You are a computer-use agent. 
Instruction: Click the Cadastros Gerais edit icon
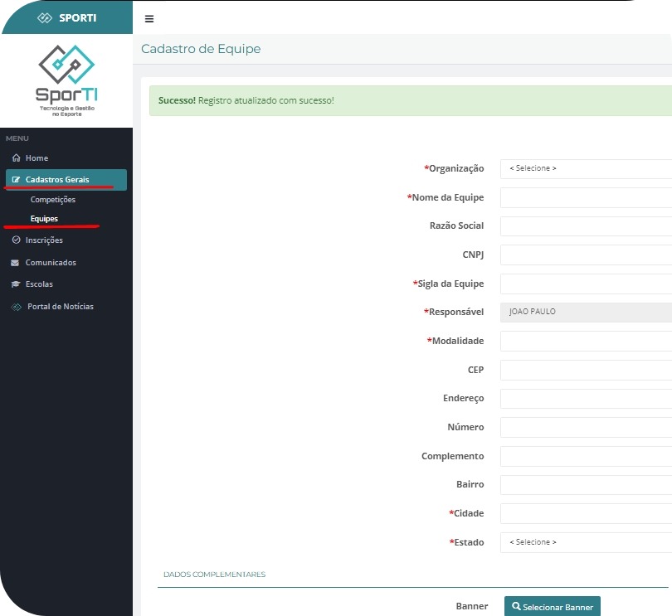click(x=16, y=180)
